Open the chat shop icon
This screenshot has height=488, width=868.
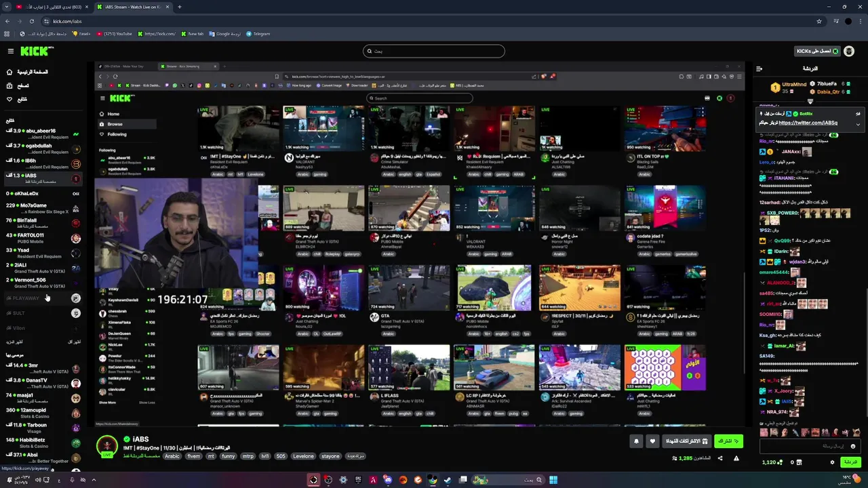pos(798,462)
